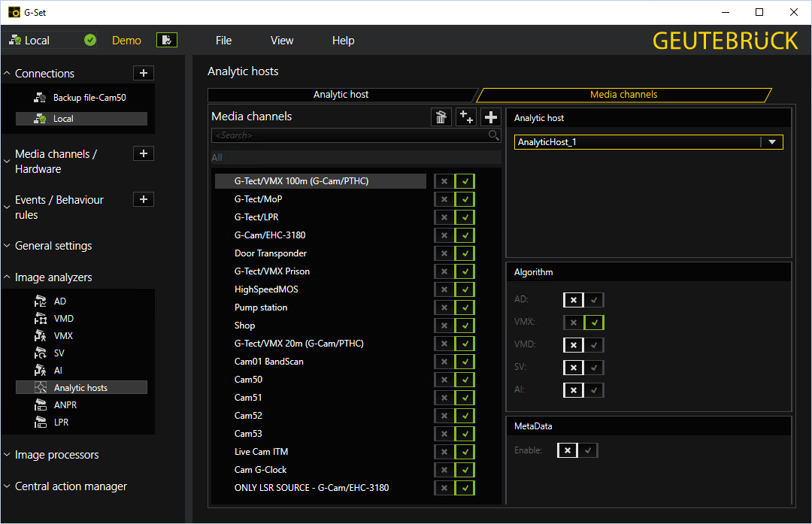The height and width of the screenshot is (524, 812).
Task: Select Pump station channel
Action: (320, 307)
